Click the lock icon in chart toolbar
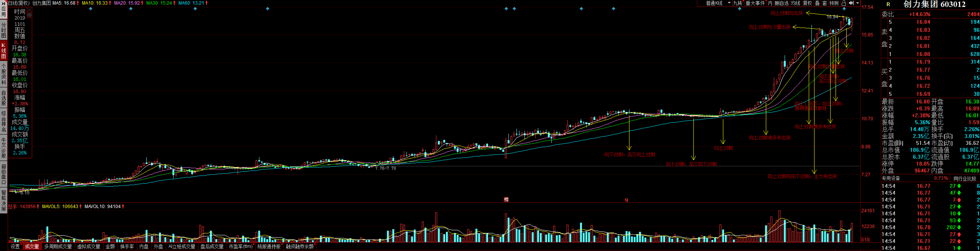Screen dimensions: 980x251 pyautogui.click(x=843, y=3)
